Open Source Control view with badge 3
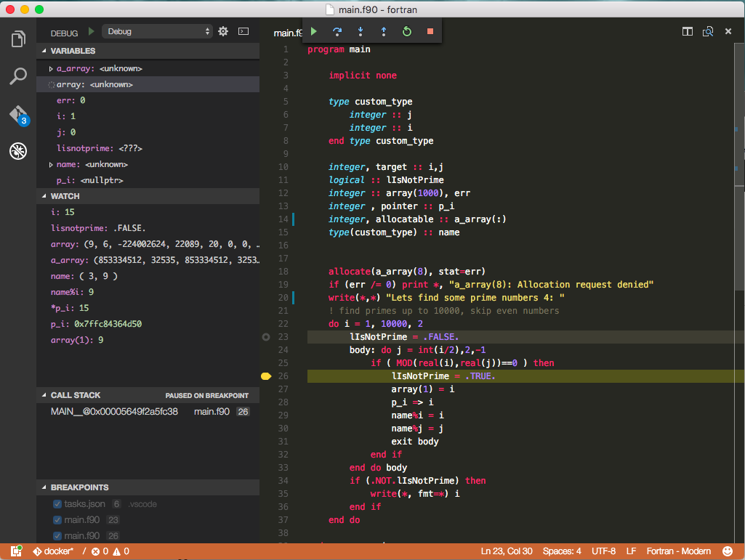 tap(18, 115)
